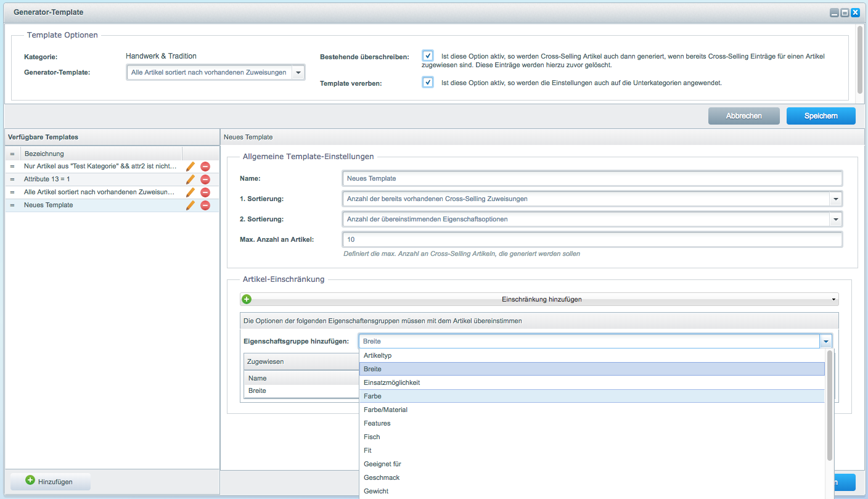The image size is (868, 499).
Task: Click the Name input field
Action: click(592, 178)
